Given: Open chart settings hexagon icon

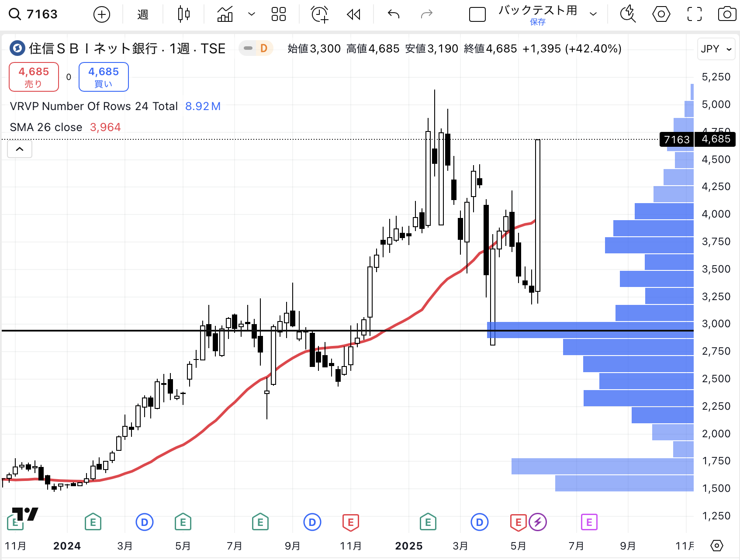Looking at the screenshot, I should 661,14.
